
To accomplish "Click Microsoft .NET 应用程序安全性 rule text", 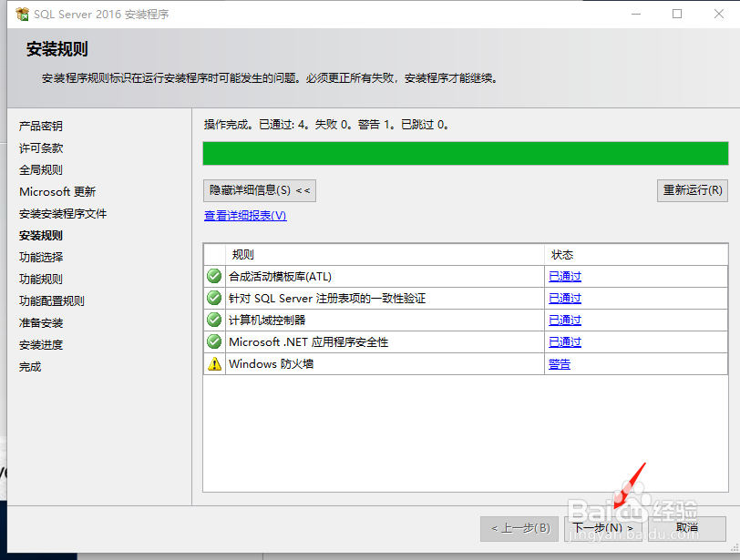I will [x=308, y=342].
